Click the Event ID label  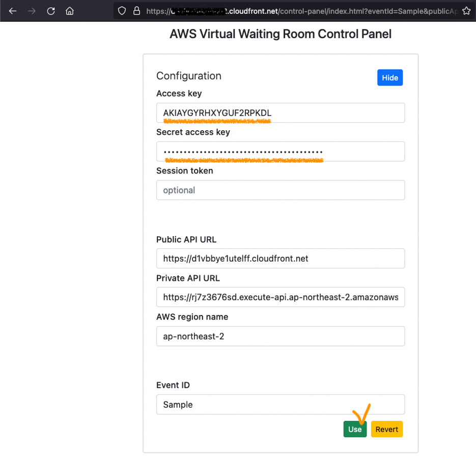point(173,385)
